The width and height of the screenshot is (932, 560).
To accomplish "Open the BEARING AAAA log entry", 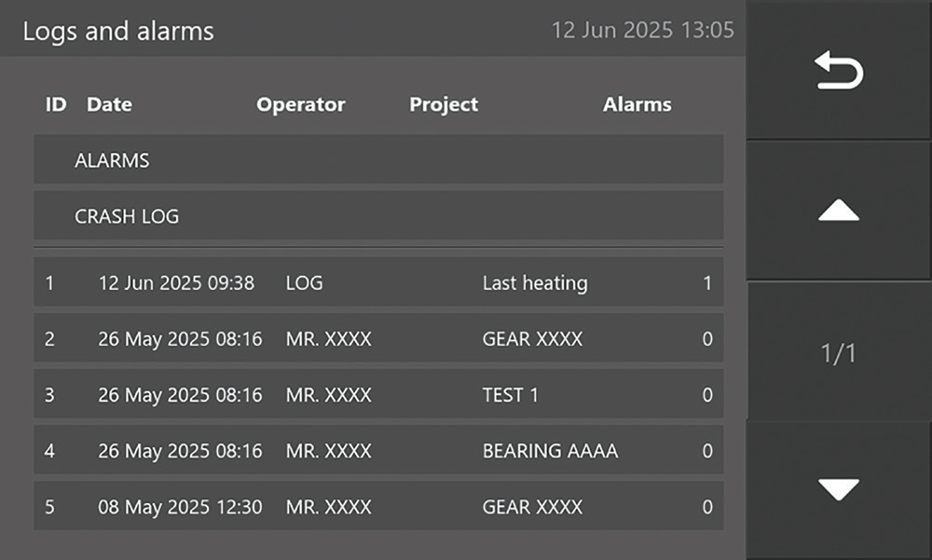I will coord(378,451).
